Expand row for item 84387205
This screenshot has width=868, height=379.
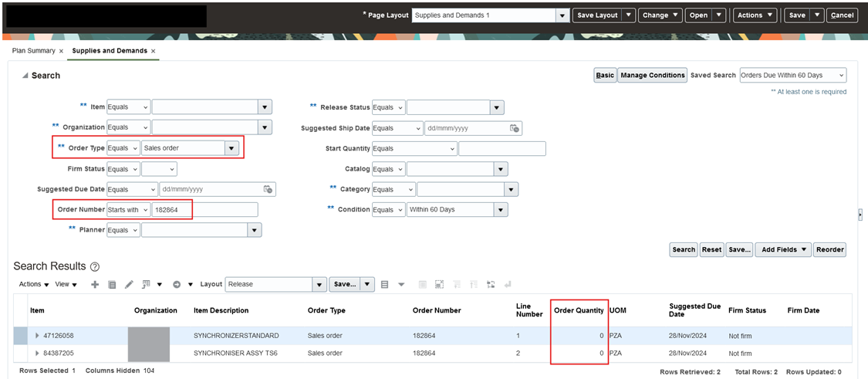38,354
